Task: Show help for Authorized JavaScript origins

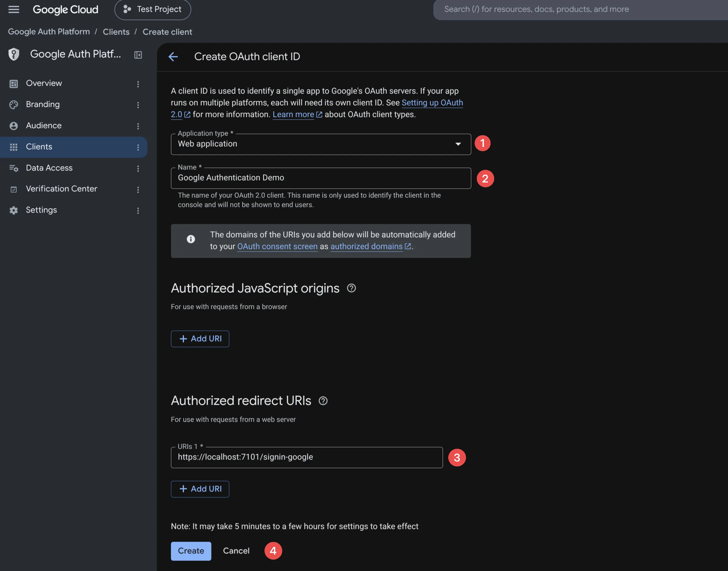Action: click(351, 288)
